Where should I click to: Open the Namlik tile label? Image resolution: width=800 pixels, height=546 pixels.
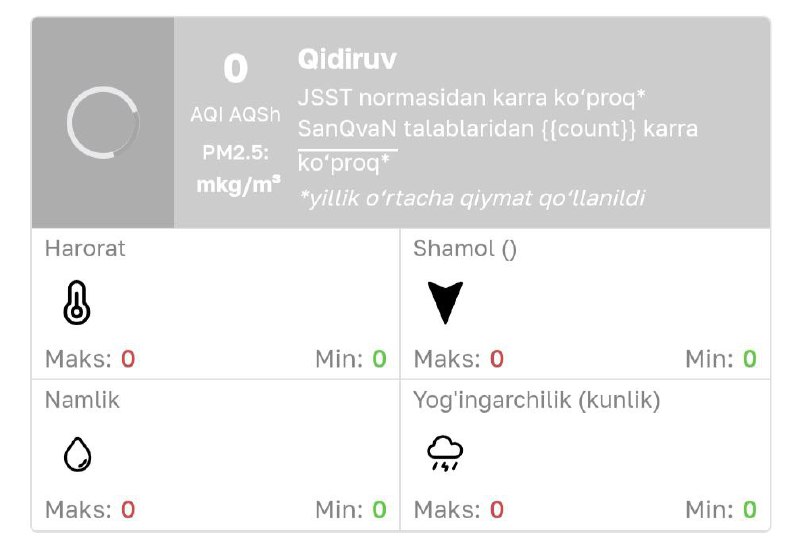(82, 400)
